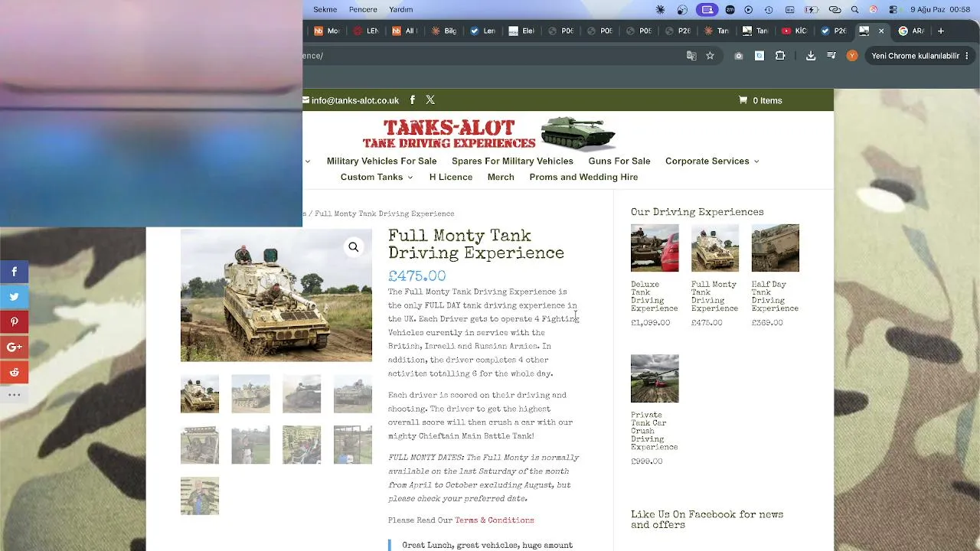Click the £475.00 price under the product title
980x551 pixels.
(416, 276)
